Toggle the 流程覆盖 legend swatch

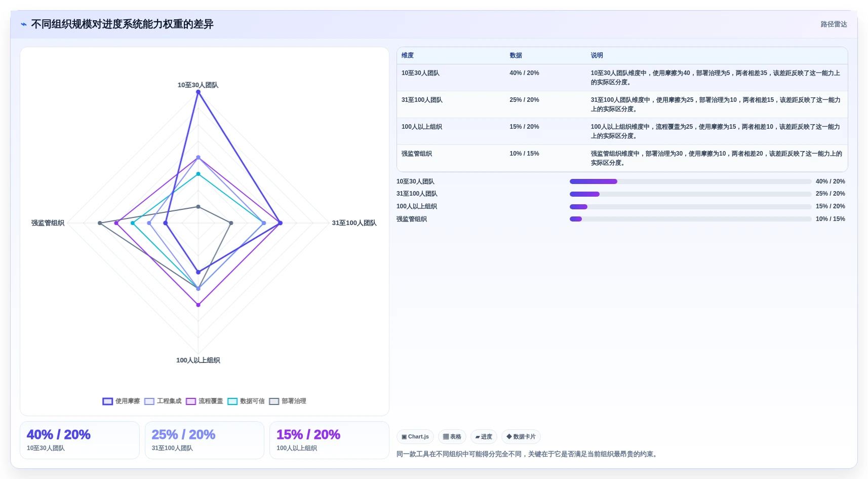click(x=190, y=401)
